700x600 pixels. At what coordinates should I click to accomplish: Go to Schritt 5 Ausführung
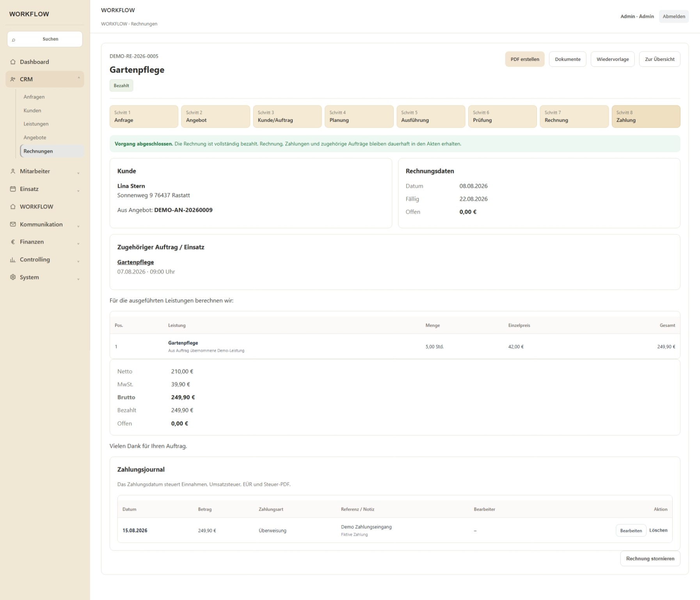[x=431, y=116]
